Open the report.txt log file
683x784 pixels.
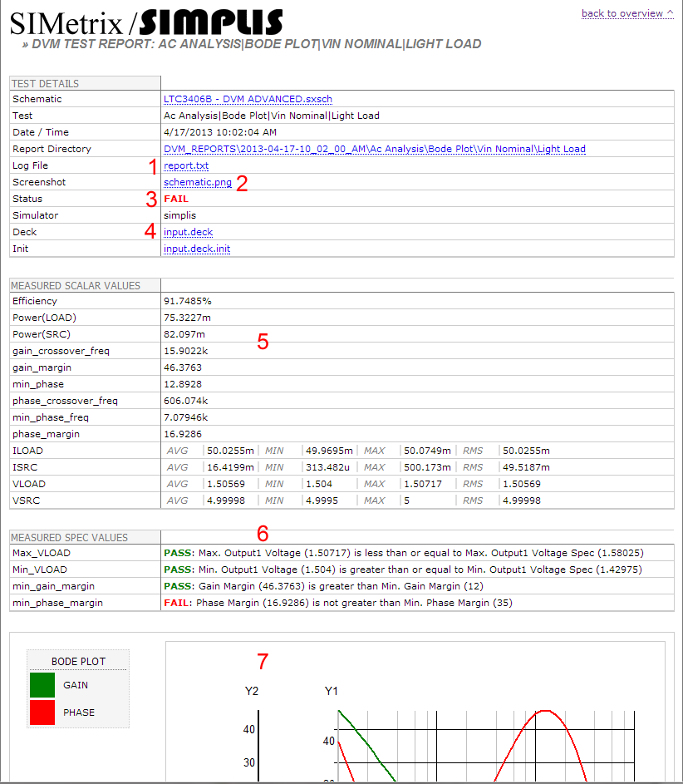[186, 165]
